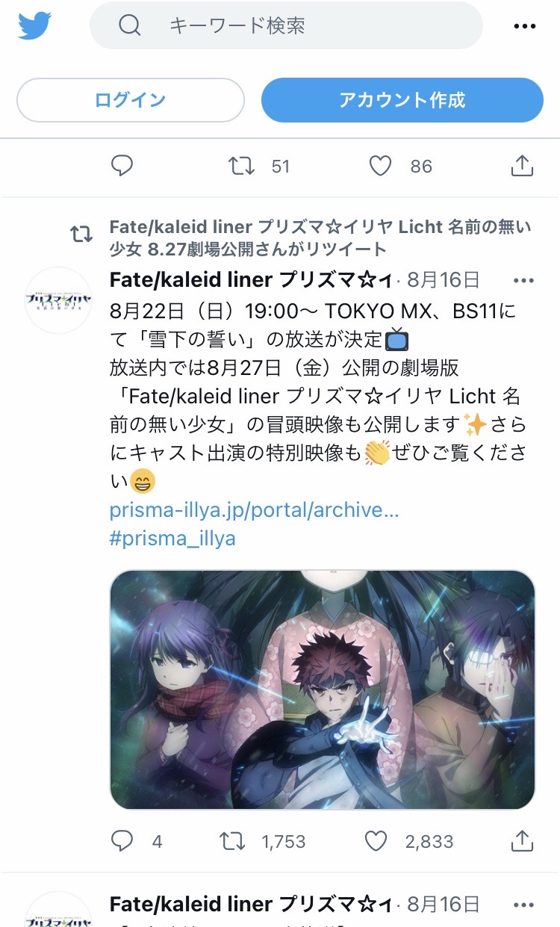Screen dimensions: 560x927
Task: Focus the キーワード検索 search field
Action: (x=286, y=25)
